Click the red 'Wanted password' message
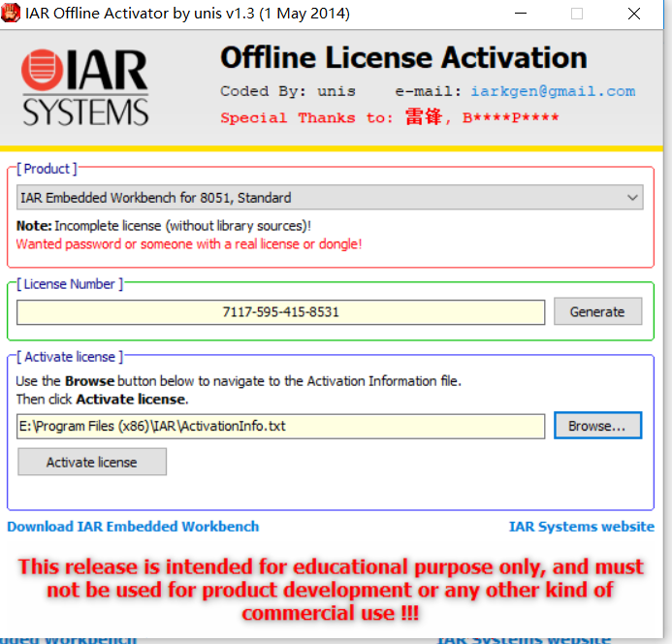This screenshot has width=672, height=644. click(x=189, y=244)
